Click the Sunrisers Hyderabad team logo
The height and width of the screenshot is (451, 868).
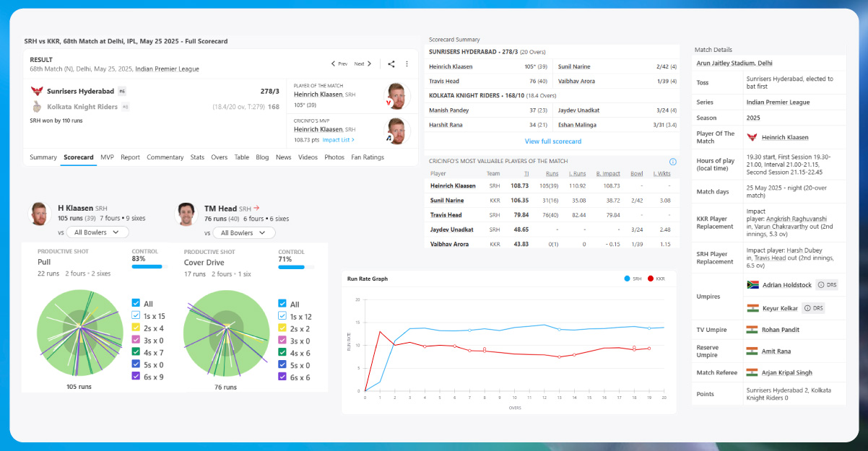point(37,91)
